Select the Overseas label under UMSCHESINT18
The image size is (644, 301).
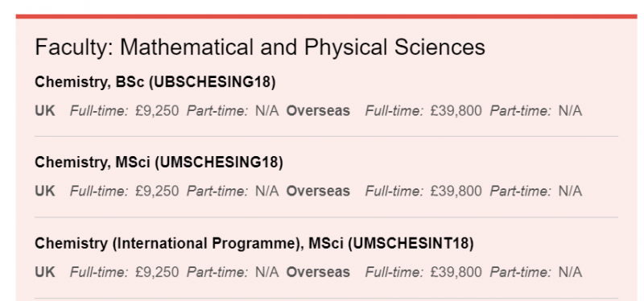coord(318,272)
